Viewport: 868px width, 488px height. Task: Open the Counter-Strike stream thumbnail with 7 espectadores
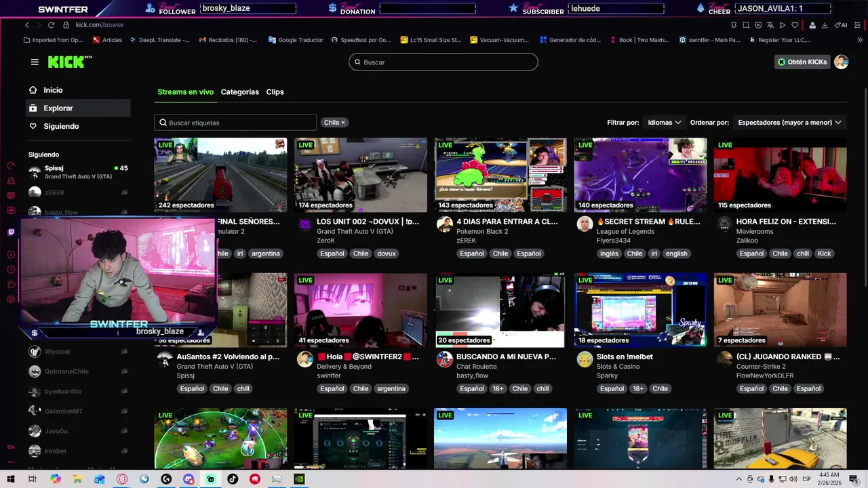[781, 310]
